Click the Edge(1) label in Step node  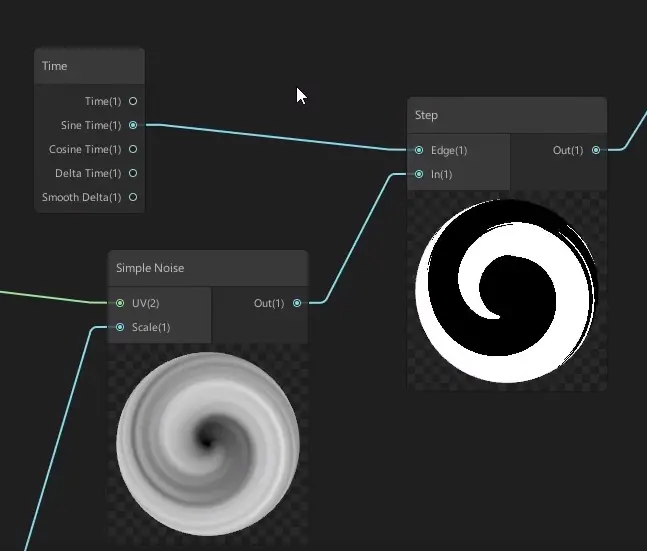[449, 150]
